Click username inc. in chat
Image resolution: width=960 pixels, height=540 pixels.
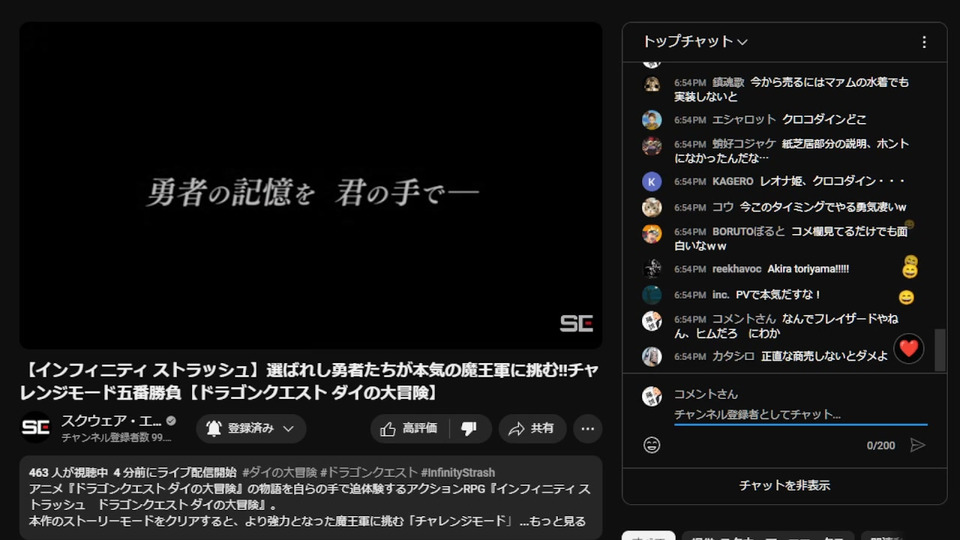(721, 295)
